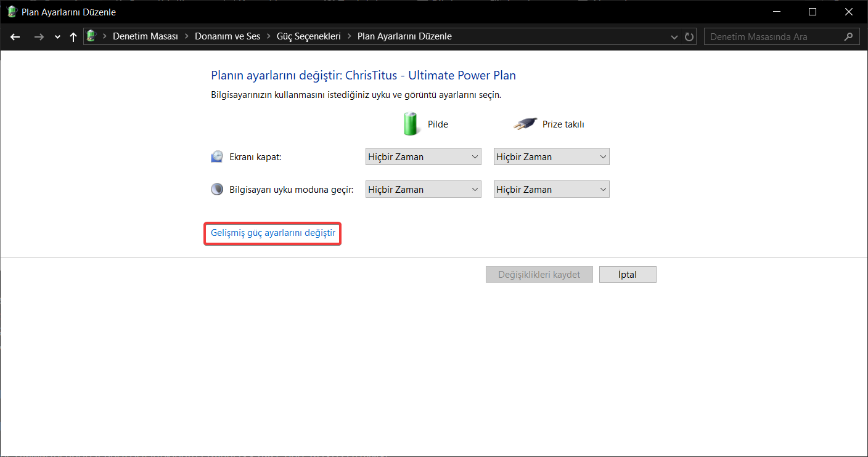Screen dimensions: 868x457
Task: Go up one level with the up arrow
Action: (73, 37)
